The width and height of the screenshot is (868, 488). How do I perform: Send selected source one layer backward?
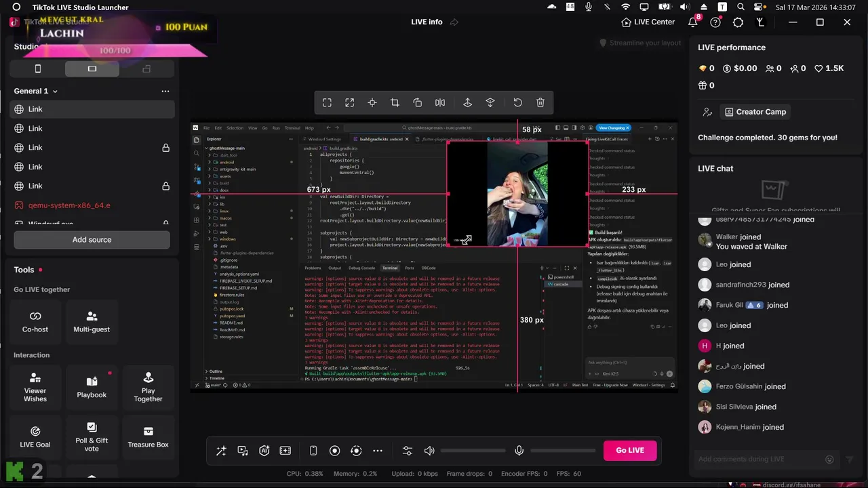(x=490, y=102)
